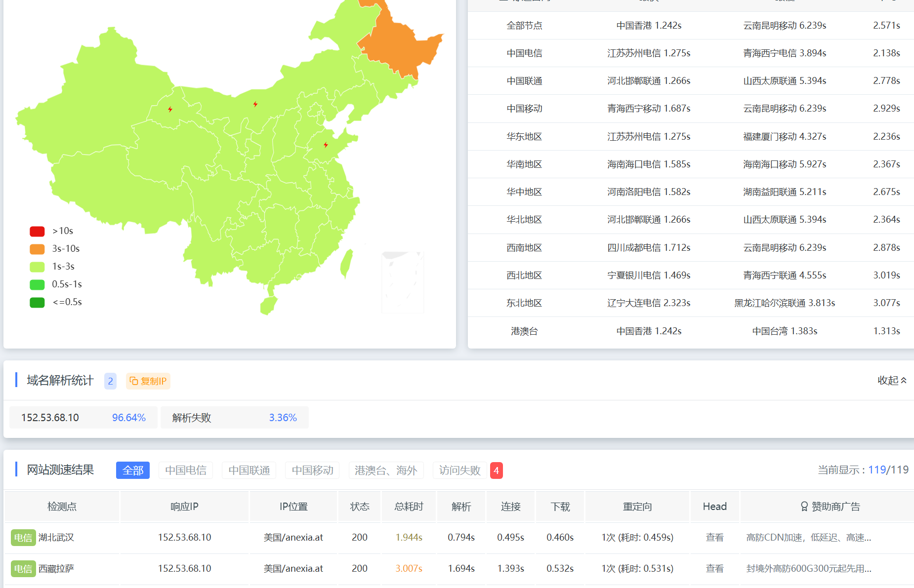Click the 华北地区 row label
This screenshot has width=914, height=588.
click(x=524, y=220)
